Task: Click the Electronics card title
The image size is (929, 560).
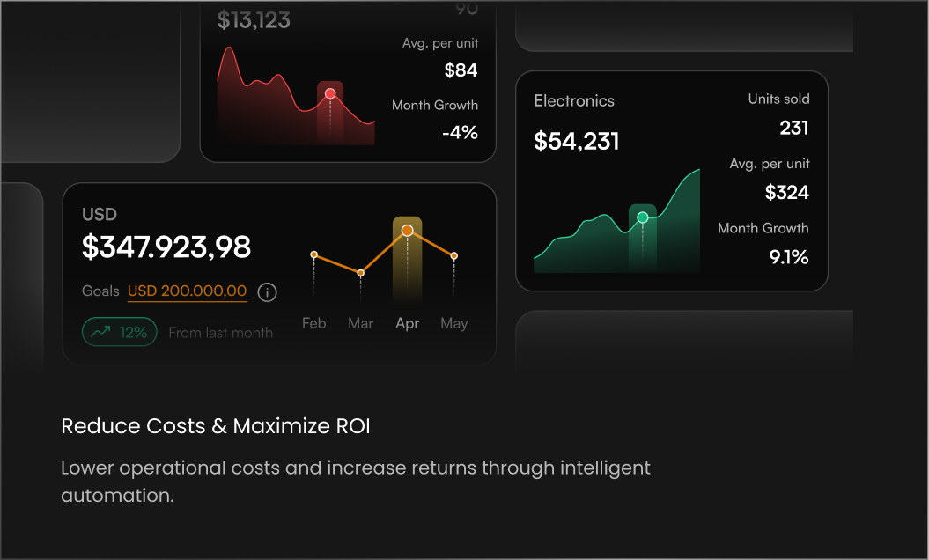Action: click(x=574, y=100)
